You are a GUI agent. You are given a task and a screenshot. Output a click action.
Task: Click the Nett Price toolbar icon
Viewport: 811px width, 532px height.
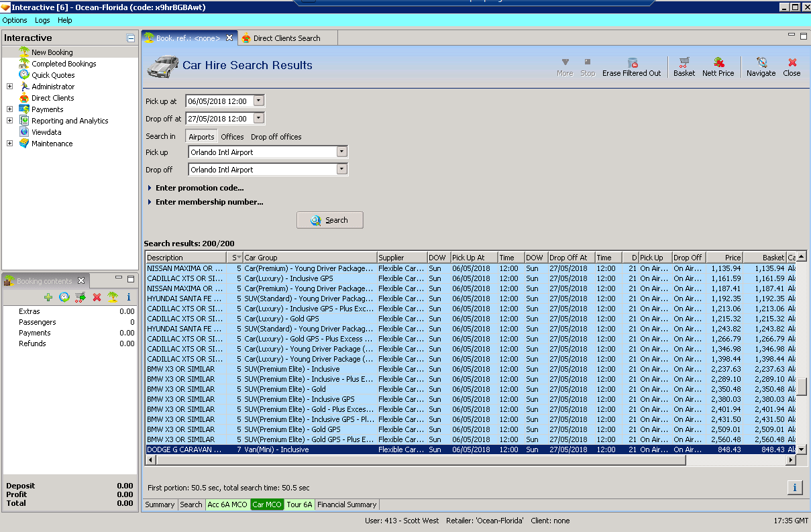[718, 66]
